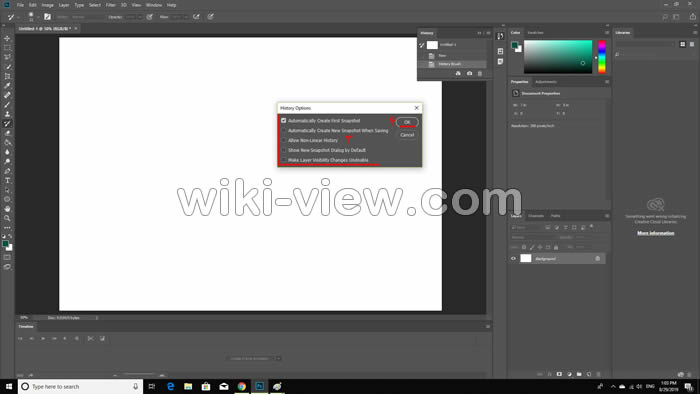Select the Rectangular Marquee tool
The image size is (700, 394).
pyautogui.click(x=7, y=48)
